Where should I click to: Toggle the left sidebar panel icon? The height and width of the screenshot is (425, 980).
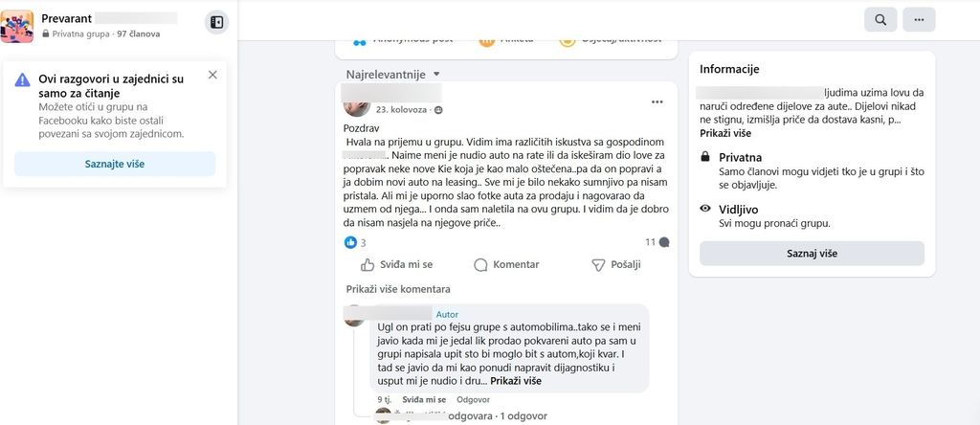coord(217,23)
